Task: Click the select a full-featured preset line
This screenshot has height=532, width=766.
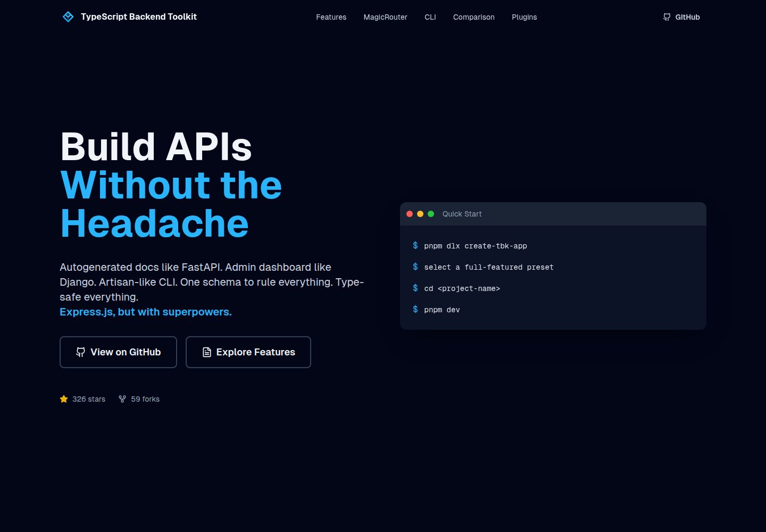Action: tap(489, 267)
